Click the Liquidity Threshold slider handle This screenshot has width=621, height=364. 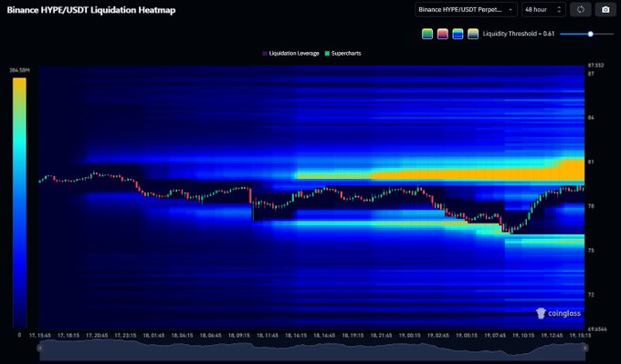(x=590, y=34)
